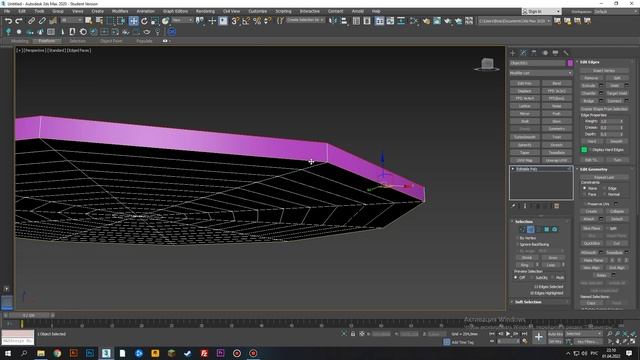640x360 pixels.
Task: Select the Preview Selection Off radio button
Action: pos(516,278)
